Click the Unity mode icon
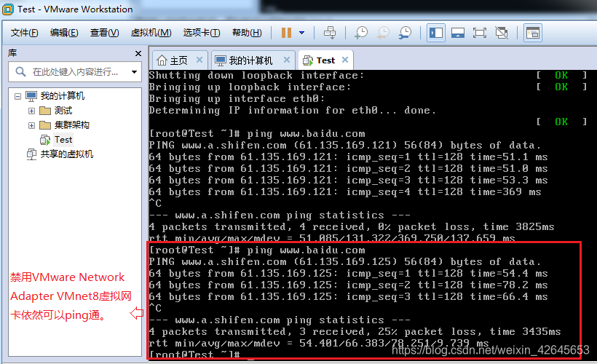Image resolution: width=597 pixels, height=364 pixels. point(502,33)
